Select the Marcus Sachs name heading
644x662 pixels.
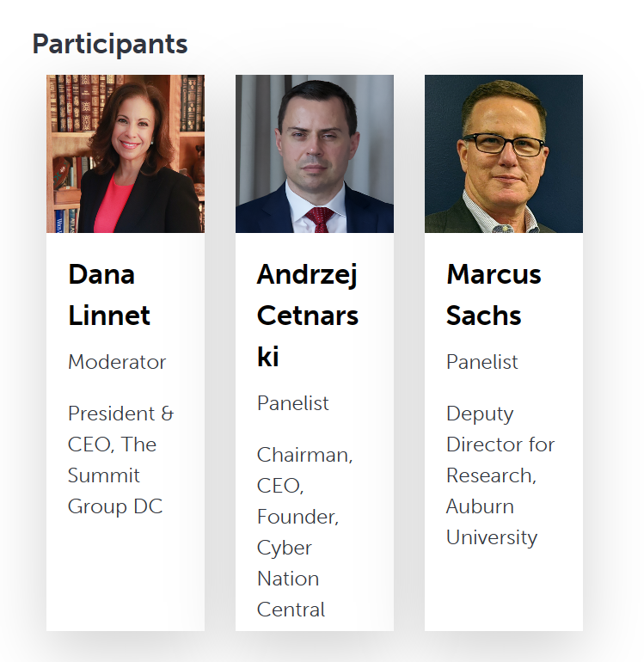pos(494,295)
